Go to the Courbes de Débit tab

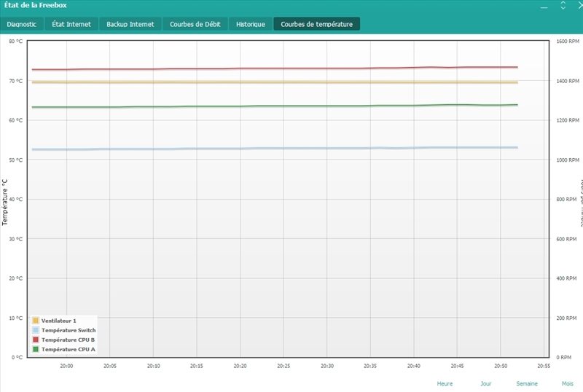(195, 24)
